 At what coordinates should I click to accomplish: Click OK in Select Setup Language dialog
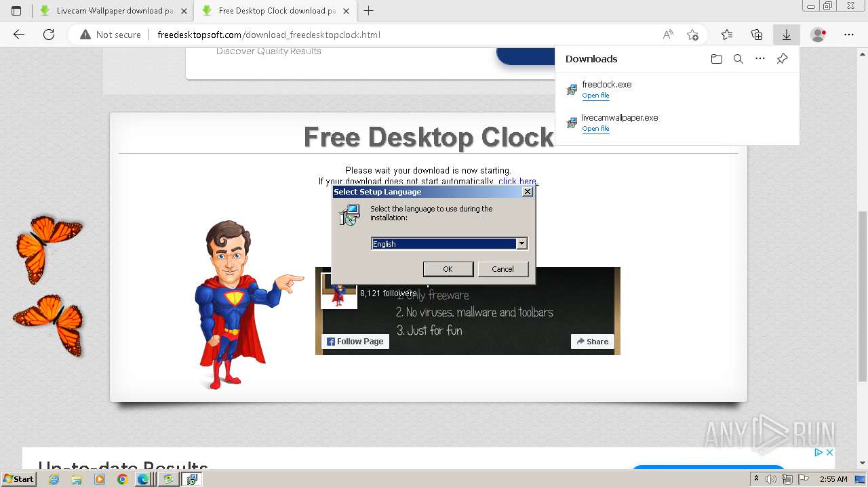[448, 269]
